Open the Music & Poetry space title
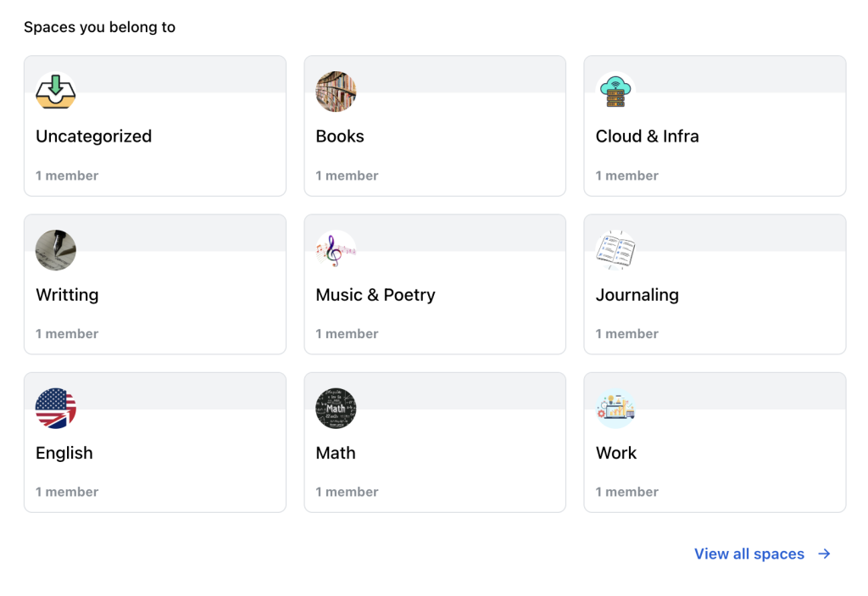Image resolution: width=868 pixels, height=596 pixels. pyautogui.click(x=376, y=295)
